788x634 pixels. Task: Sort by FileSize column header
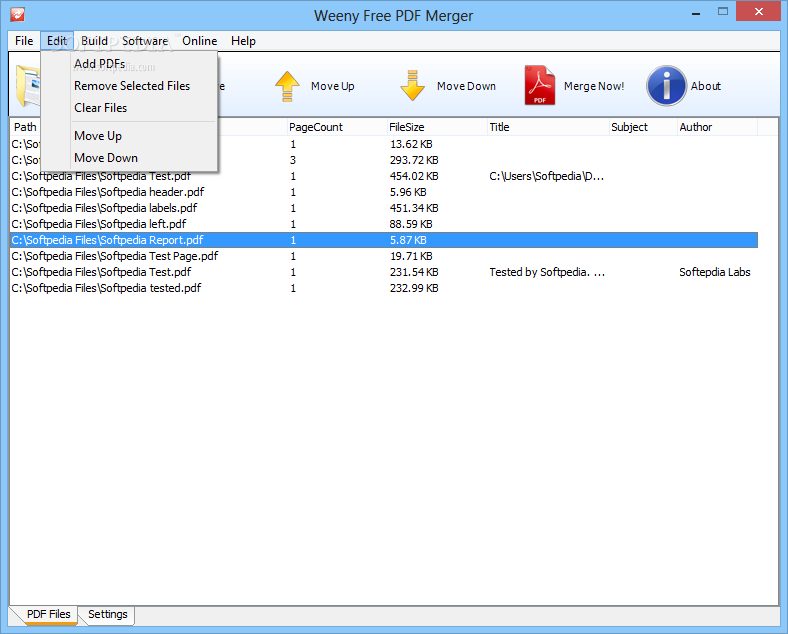click(x=437, y=127)
